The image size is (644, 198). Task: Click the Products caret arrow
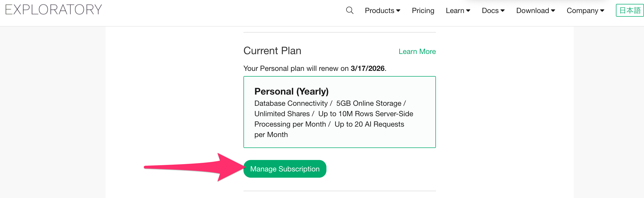pyautogui.click(x=398, y=11)
